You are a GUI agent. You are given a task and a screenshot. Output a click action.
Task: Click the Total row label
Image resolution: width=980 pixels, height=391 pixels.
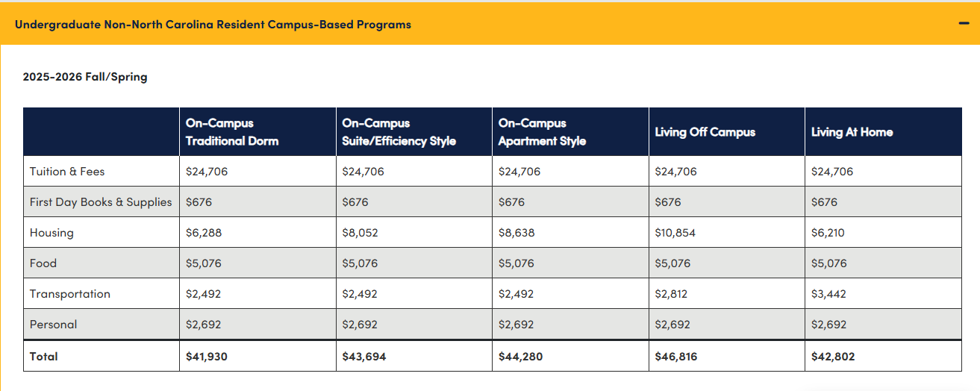click(x=43, y=357)
